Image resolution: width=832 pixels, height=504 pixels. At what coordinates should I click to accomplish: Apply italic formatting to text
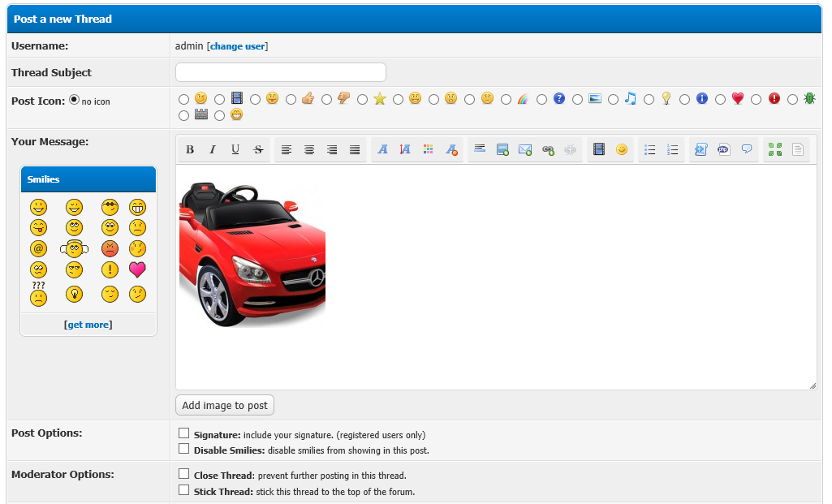click(213, 149)
